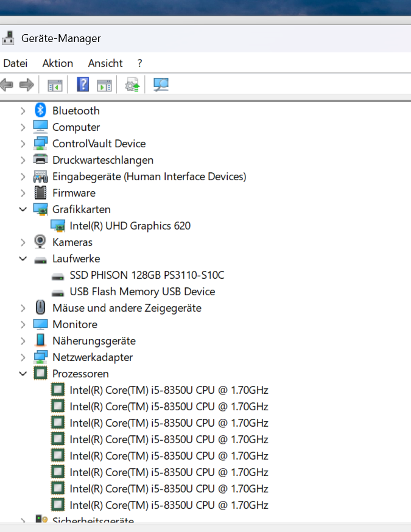Open Help via blue question mark icon
411x532 pixels.
point(83,84)
